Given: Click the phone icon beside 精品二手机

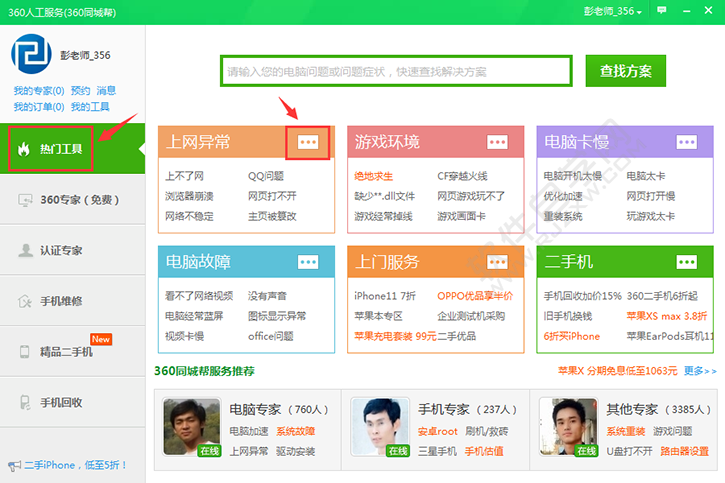Looking at the screenshot, I should click(x=25, y=352).
